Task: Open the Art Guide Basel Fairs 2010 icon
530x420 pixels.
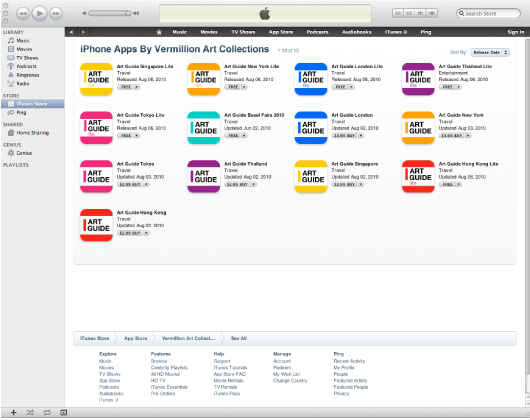Action: click(203, 128)
